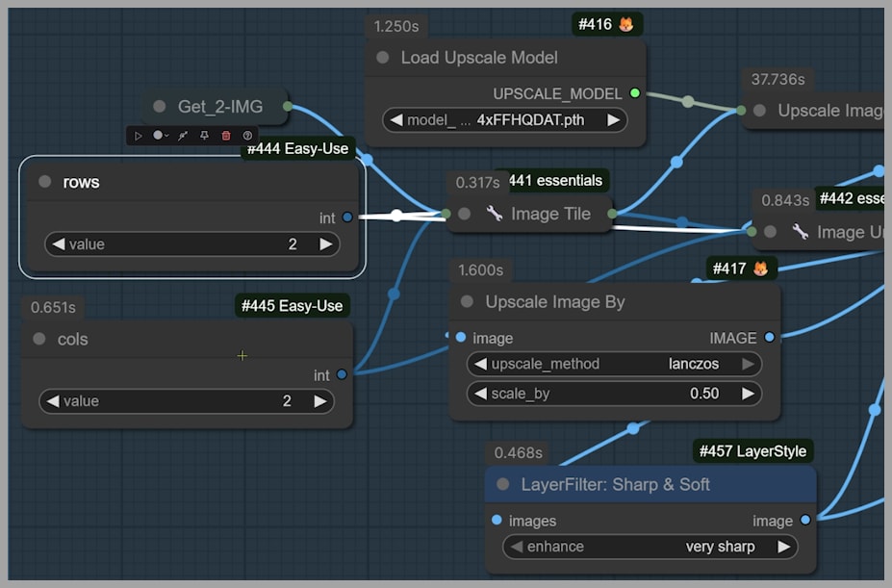Collapse the rows node using its dot
The image size is (892, 588).
point(45,182)
